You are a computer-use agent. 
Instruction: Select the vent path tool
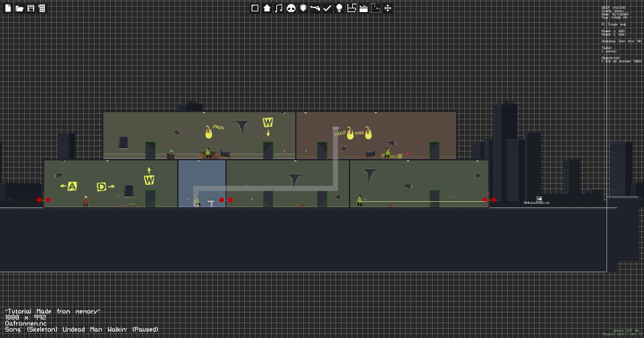tap(352, 8)
